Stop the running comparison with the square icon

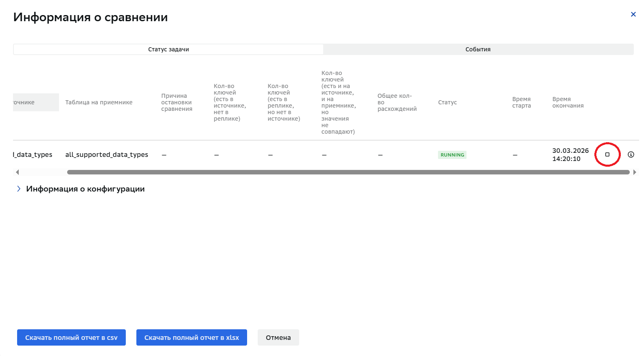[607, 154]
